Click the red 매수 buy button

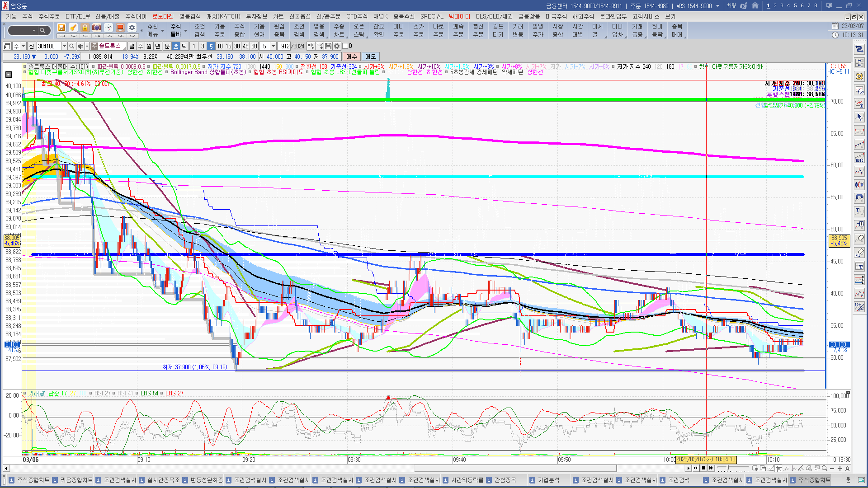[x=352, y=56]
